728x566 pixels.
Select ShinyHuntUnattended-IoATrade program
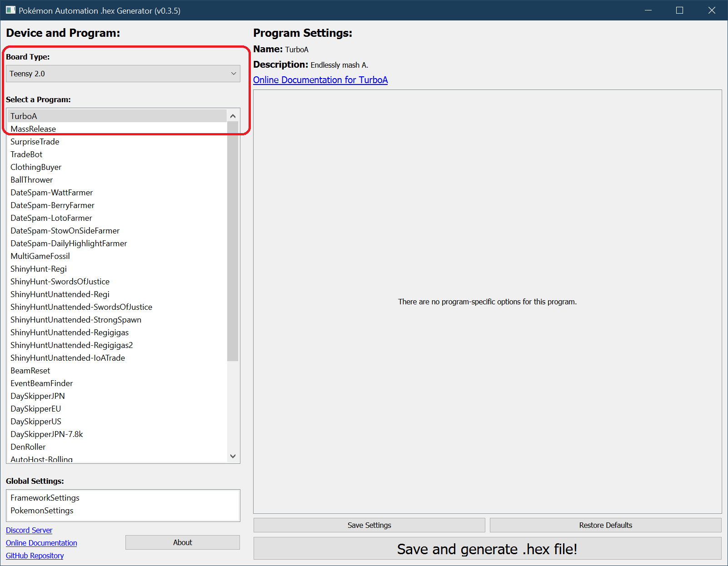117,357
